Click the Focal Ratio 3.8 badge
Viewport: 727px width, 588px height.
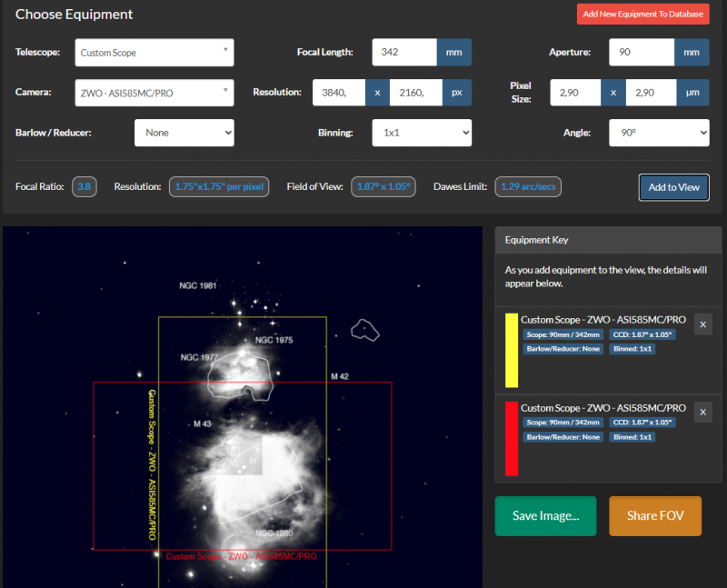[85, 187]
